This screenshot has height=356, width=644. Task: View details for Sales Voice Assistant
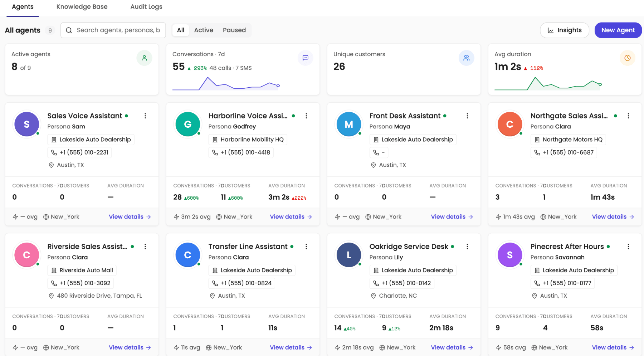click(x=130, y=217)
